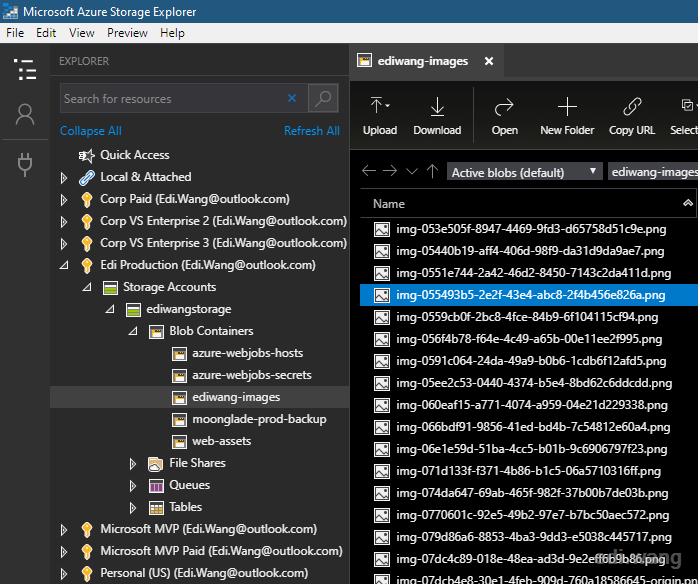The image size is (698, 584).
Task: Expand the File Shares node
Action: [x=133, y=464]
